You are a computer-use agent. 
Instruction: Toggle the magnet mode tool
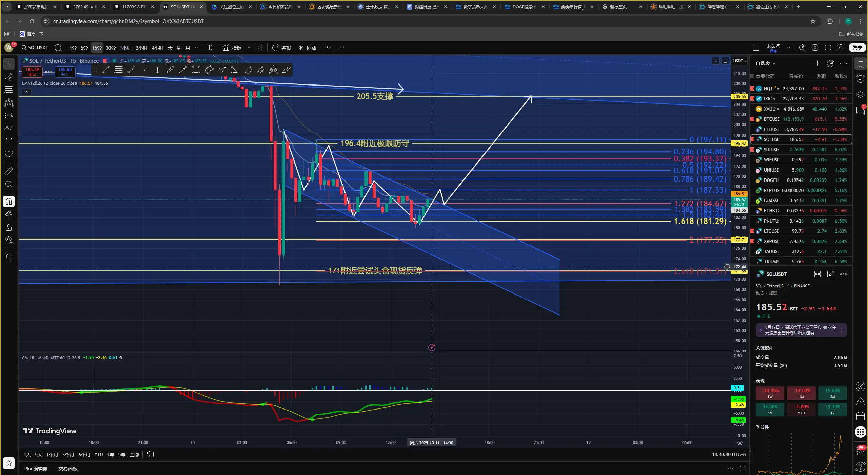tap(9, 202)
